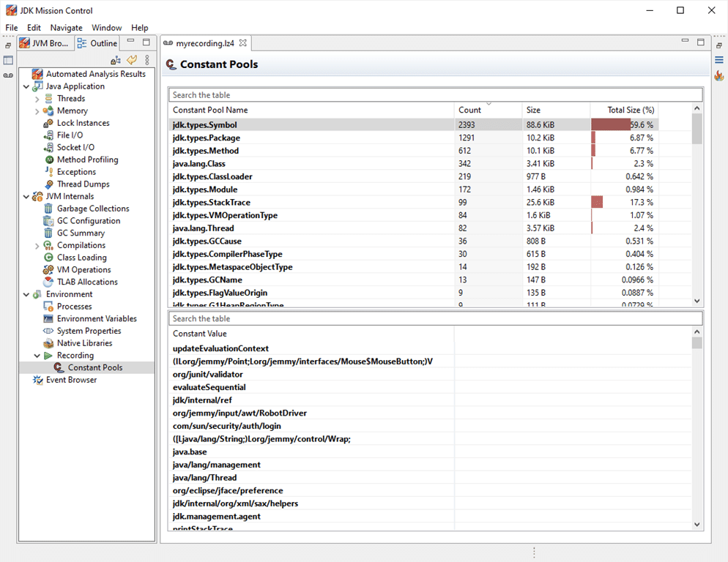Expand the Threads tree node
Image resolution: width=728 pixels, height=562 pixels.
pos(37,99)
